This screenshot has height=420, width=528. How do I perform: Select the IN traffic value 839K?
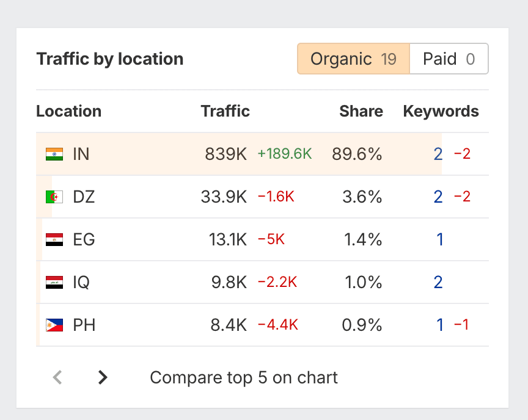(226, 154)
